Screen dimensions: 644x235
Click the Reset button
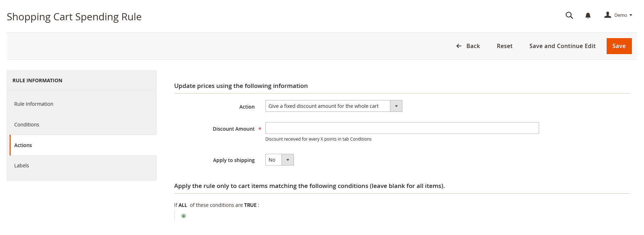[505, 46]
